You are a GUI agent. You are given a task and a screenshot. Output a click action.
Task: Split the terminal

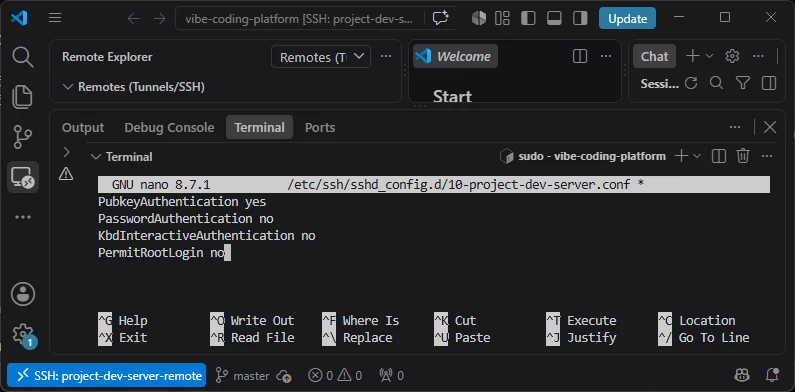719,156
